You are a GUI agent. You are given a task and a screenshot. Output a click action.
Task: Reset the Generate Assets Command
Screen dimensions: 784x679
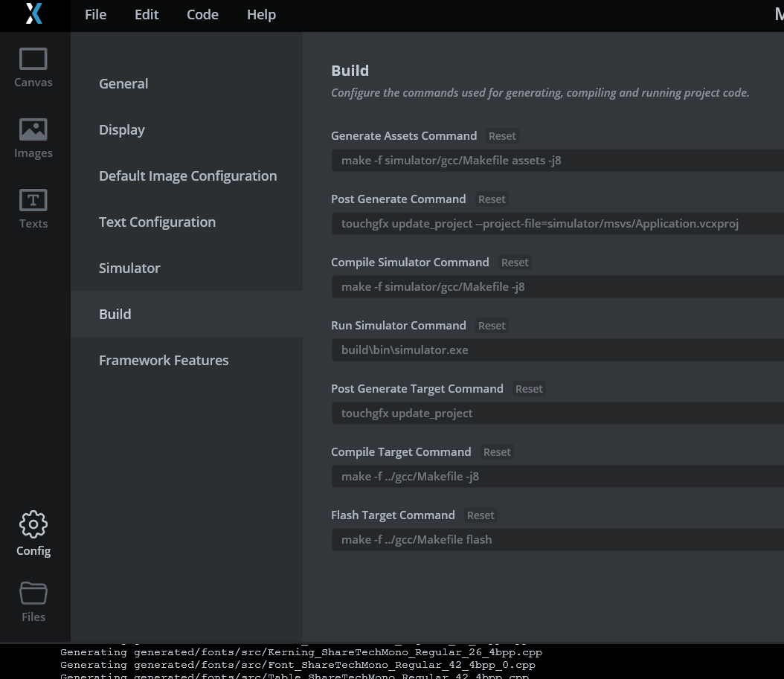[502, 135]
